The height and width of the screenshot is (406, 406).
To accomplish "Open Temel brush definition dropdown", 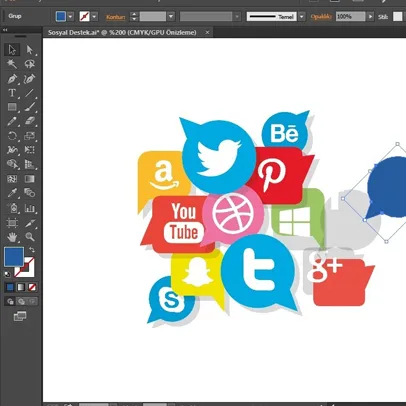I will tap(302, 16).
